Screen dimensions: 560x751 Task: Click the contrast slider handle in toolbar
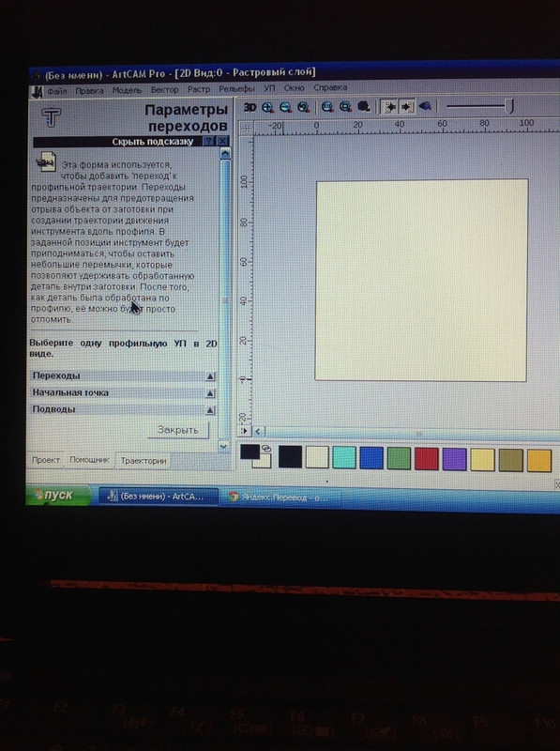509,105
